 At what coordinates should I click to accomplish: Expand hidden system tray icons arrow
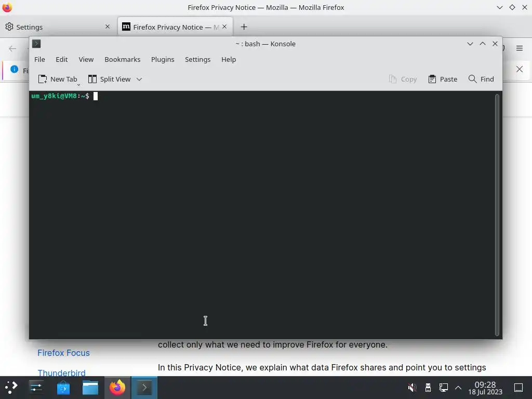[x=458, y=388]
